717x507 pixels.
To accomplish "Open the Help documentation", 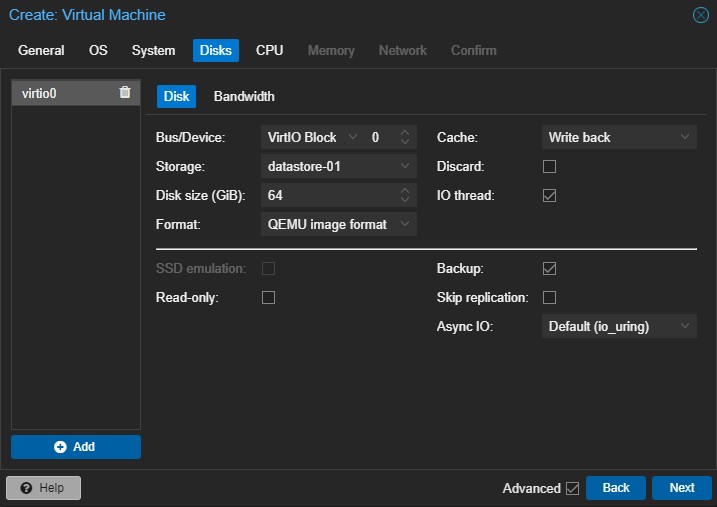I will (43, 488).
